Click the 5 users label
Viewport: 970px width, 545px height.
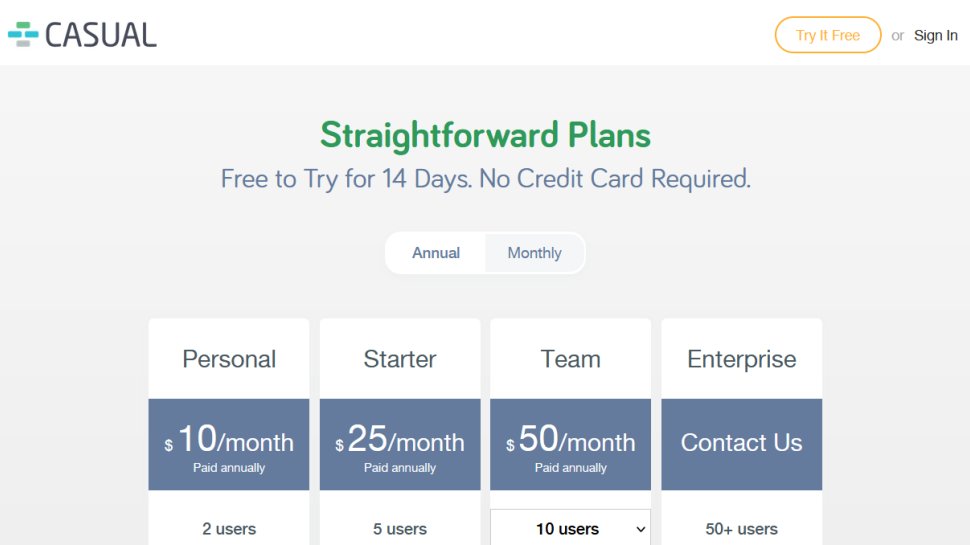click(400, 529)
